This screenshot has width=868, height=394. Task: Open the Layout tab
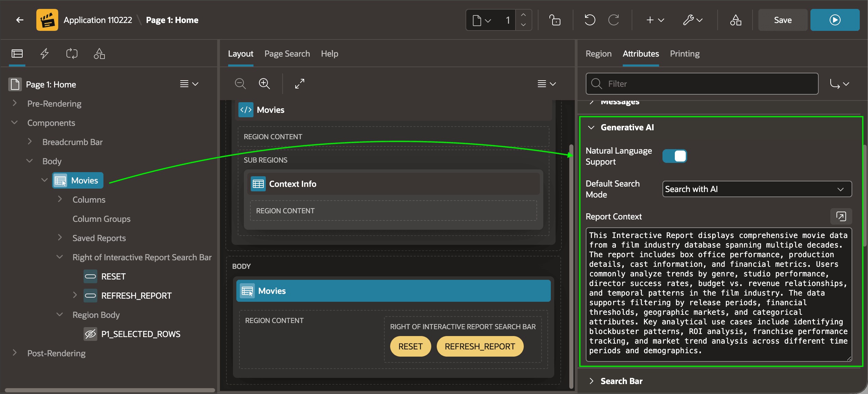pyautogui.click(x=240, y=54)
